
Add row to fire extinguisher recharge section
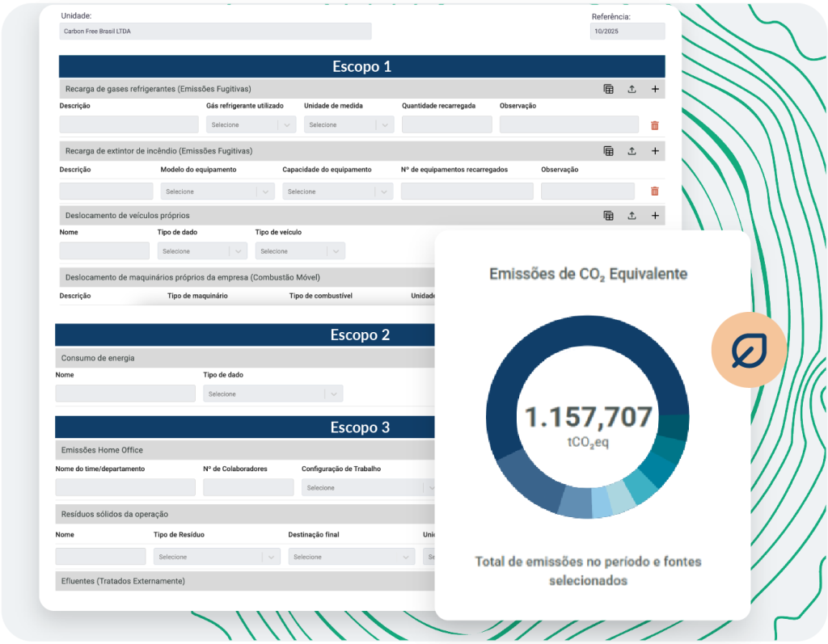click(x=655, y=151)
